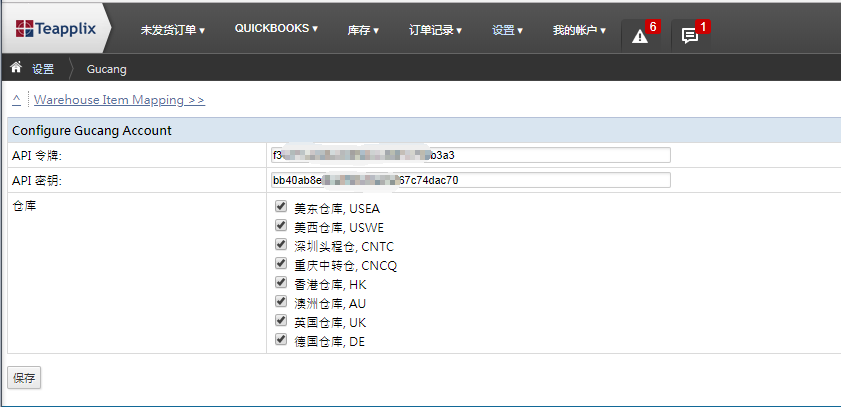Viewport: 841px width, 407px height.
Task: Click the Gucang breadcrumb item
Action: point(107,69)
